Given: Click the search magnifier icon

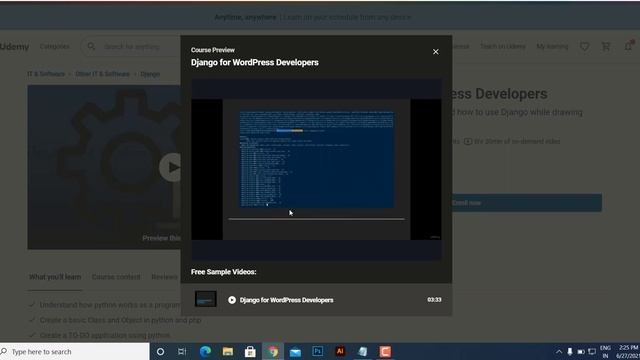Looking at the screenshot, I should [x=91, y=47].
